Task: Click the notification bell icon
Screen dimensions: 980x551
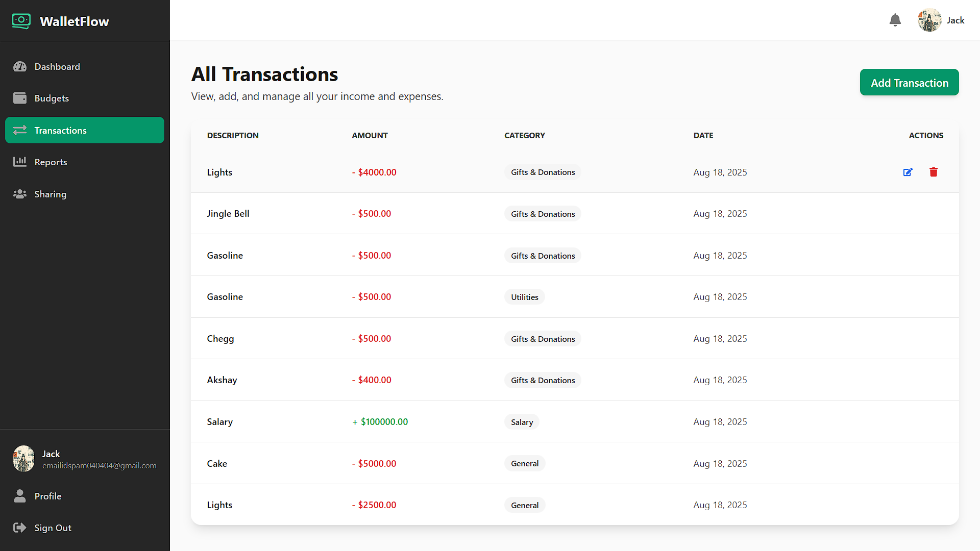Action: [x=895, y=20]
